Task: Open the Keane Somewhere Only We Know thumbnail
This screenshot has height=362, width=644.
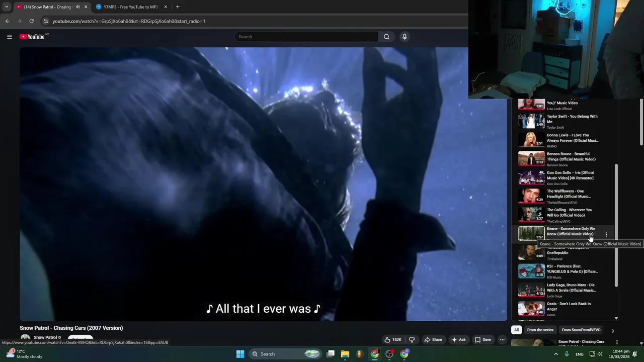Action: click(x=531, y=233)
